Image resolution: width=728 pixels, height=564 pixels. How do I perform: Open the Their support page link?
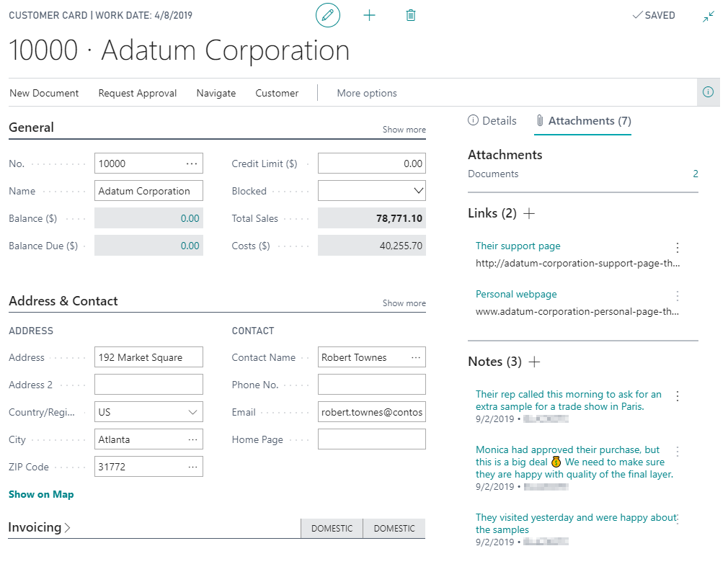click(x=518, y=246)
